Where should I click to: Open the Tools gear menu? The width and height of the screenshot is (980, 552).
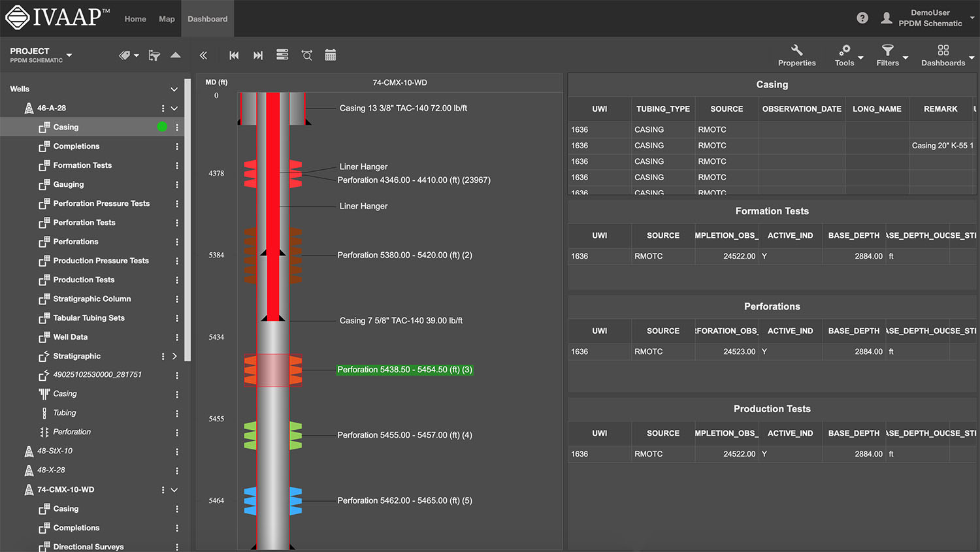pyautogui.click(x=845, y=56)
